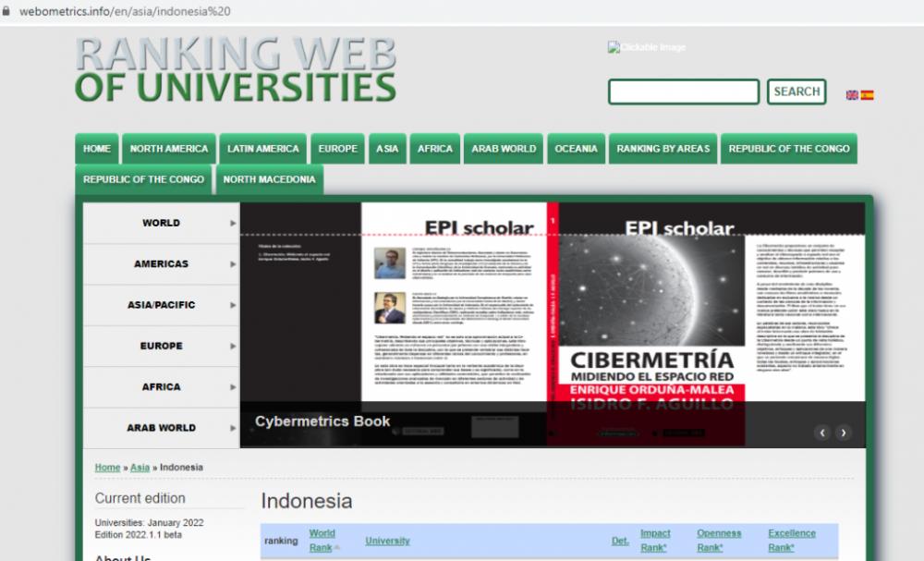924x561 pixels.
Task: Open REPUBLIC OF THE CONGO tab beside RANKING BY AREAS
Action: (789, 149)
